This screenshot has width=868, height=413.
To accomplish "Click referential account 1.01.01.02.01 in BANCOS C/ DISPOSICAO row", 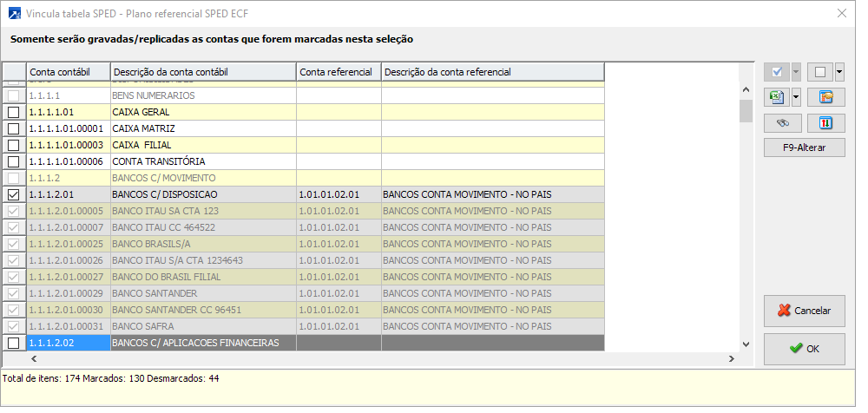I will tap(339, 195).
